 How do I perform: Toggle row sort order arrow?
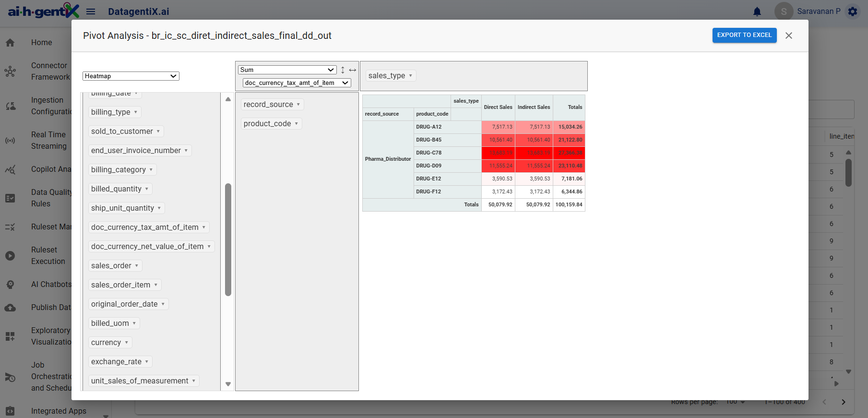(343, 70)
